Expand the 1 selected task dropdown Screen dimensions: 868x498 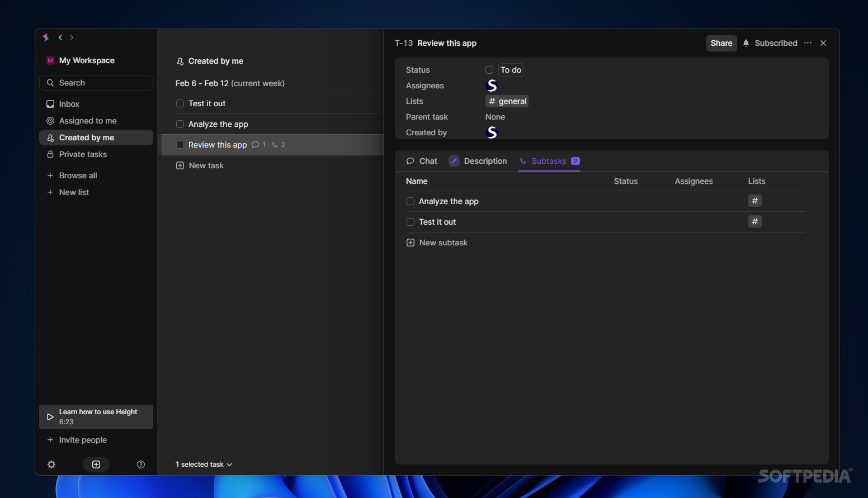(x=204, y=464)
